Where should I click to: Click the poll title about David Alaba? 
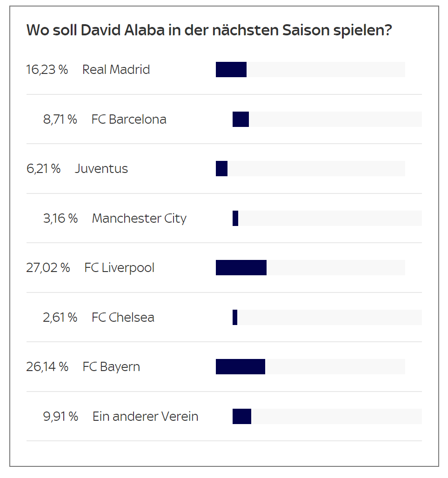(209, 30)
